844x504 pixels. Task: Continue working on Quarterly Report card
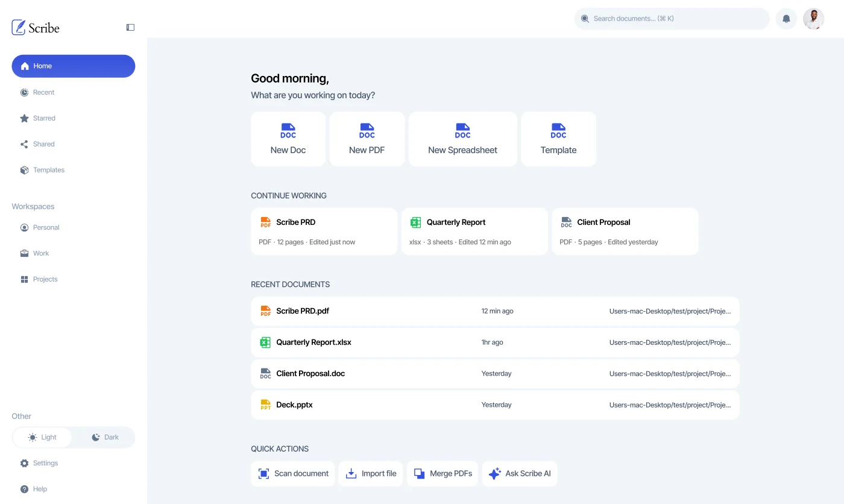coord(474,232)
